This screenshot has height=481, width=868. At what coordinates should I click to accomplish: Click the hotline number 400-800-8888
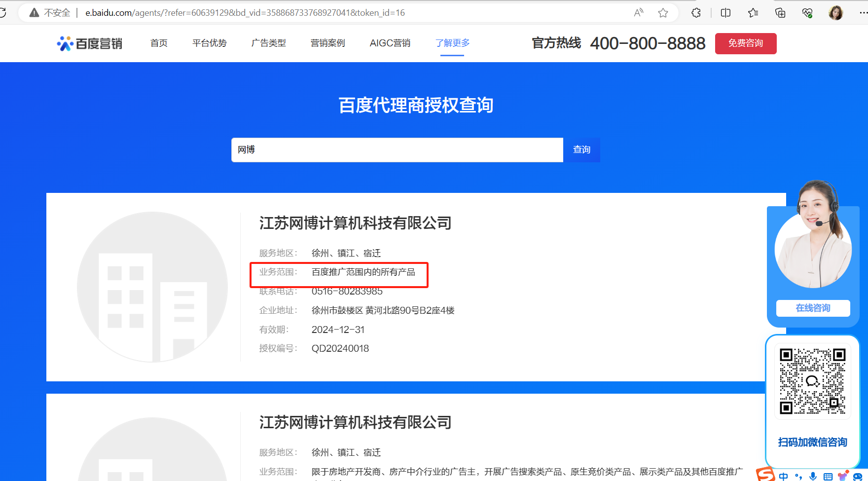click(648, 43)
